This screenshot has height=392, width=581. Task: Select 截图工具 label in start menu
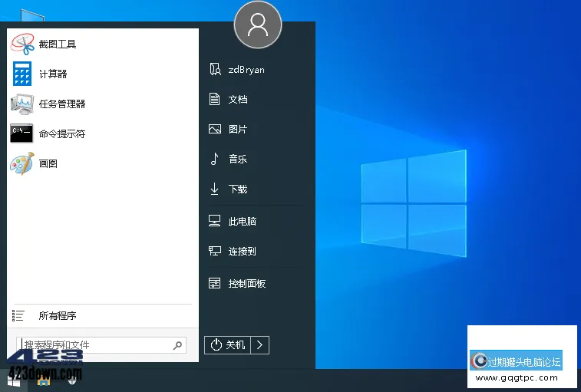pos(58,44)
